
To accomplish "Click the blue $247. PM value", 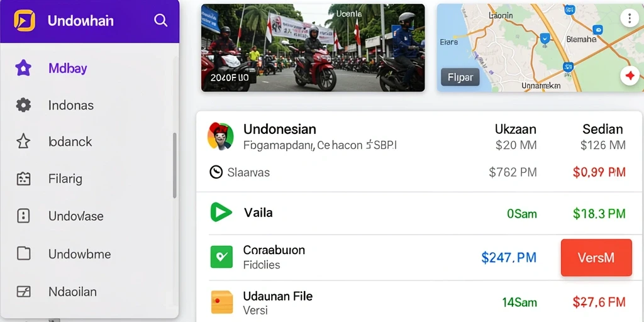I will [x=509, y=257].
